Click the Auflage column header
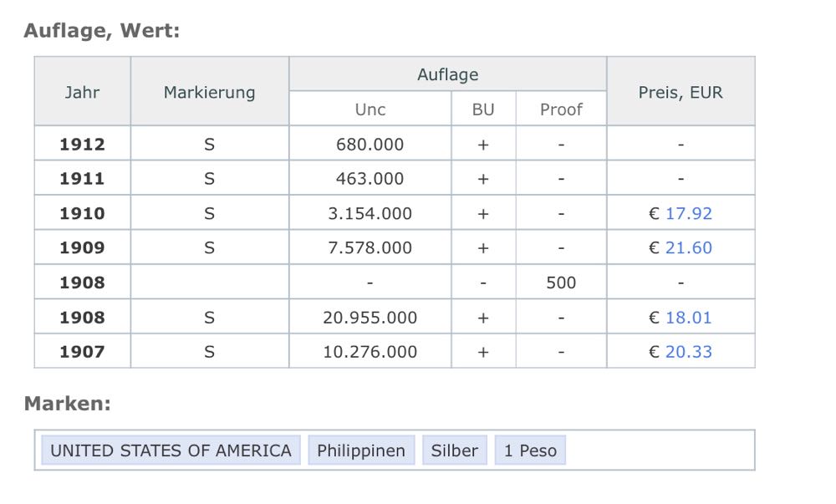Screen dimensions: 836x504 click(x=447, y=74)
